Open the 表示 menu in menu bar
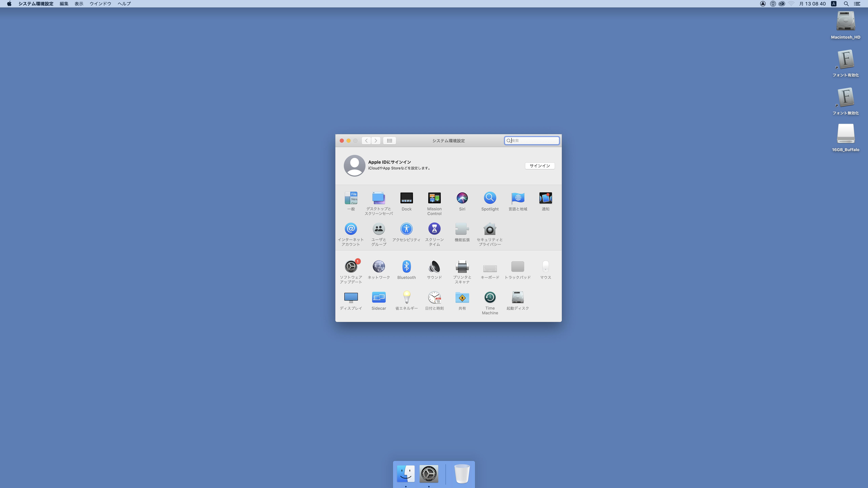868x488 pixels. [x=79, y=4]
